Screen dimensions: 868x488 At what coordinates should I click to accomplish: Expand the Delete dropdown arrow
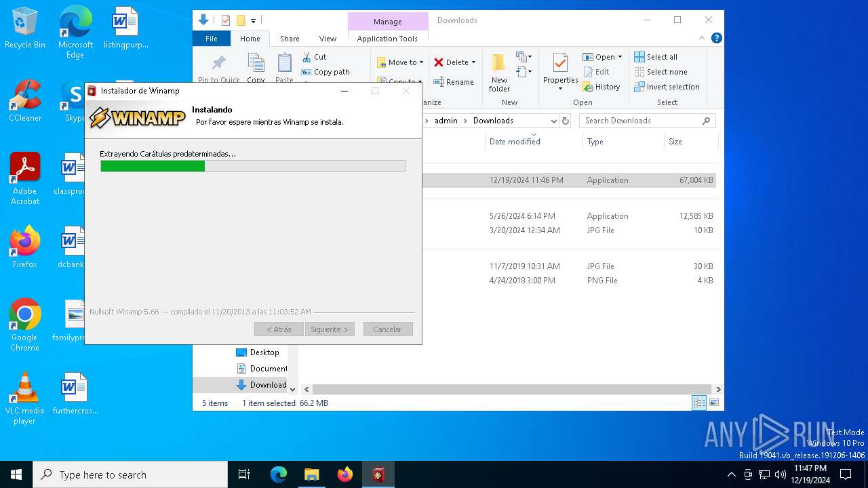(x=473, y=62)
